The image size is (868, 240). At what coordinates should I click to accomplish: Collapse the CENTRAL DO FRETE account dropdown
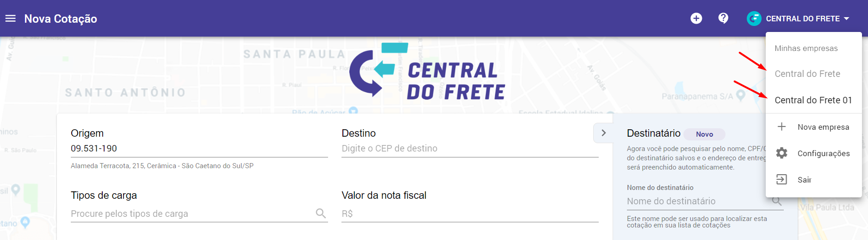[x=847, y=19]
